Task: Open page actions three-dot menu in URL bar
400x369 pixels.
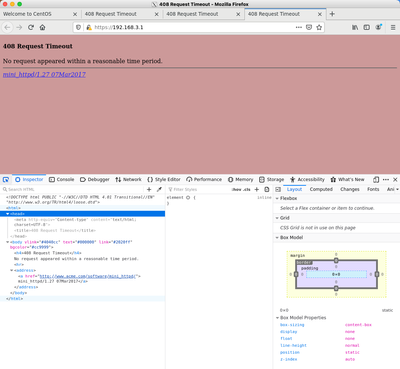Action: tap(299, 27)
